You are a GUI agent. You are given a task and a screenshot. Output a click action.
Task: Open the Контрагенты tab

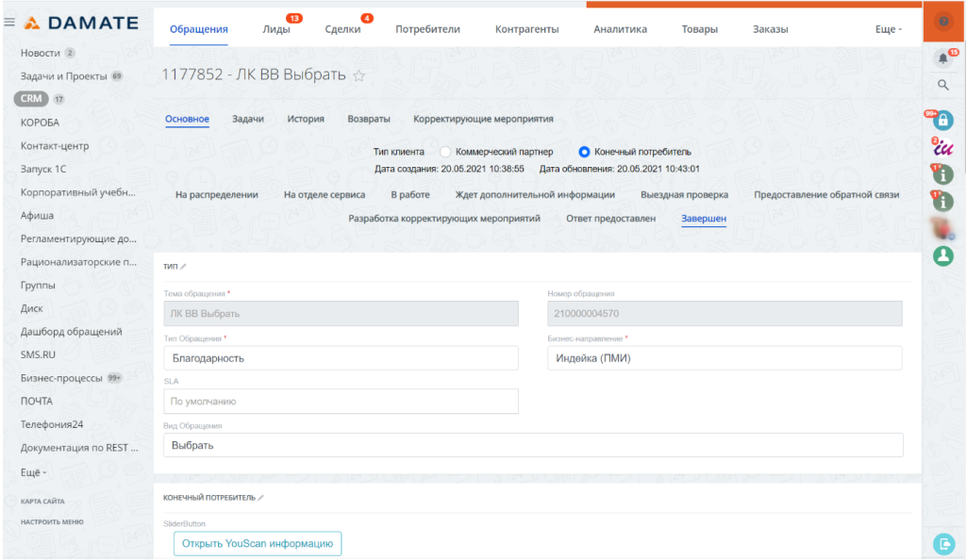[x=526, y=29]
